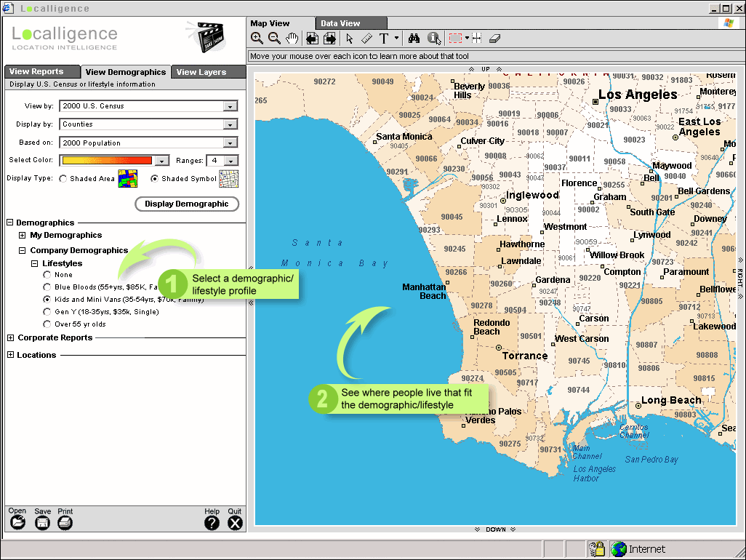Click the Shaded Area preview thumbnail
Viewport: 746px width, 560px height.
click(x=128, y=178)
